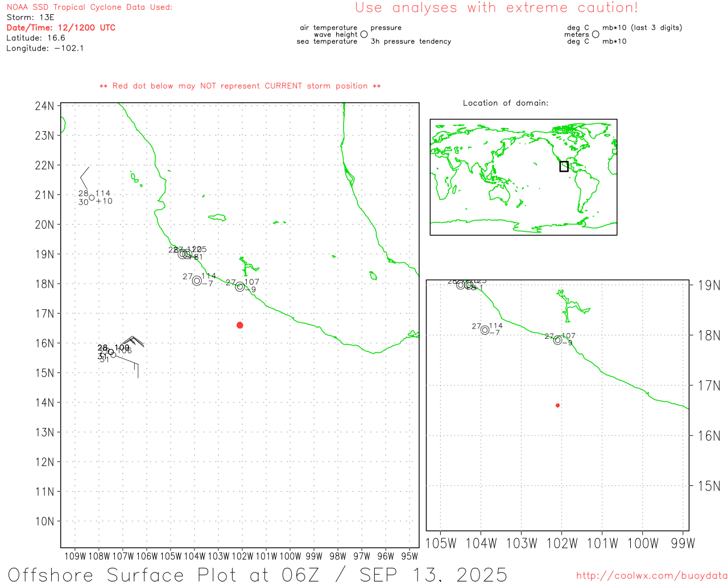
Task: Click 'Storm: 13E' text
Action: (x=30, y=18)
